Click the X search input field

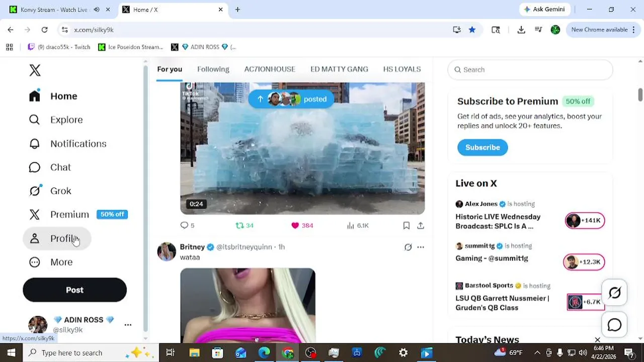pos(530,70)
